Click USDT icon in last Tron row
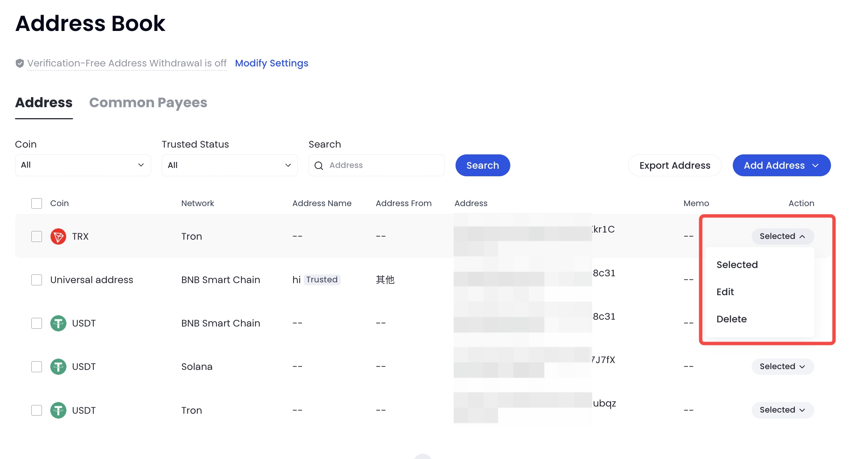The image size is (868, 459). [58, 410]
